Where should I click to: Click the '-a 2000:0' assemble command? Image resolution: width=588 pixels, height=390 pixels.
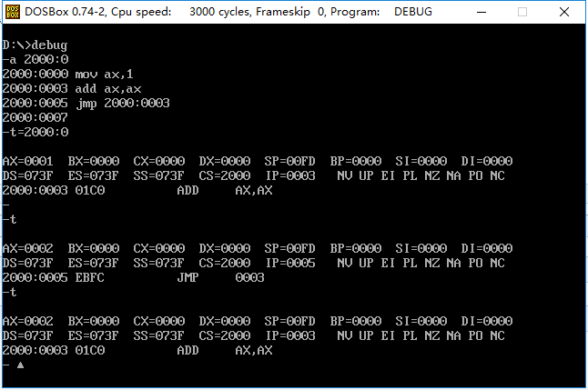coord(35,60)
